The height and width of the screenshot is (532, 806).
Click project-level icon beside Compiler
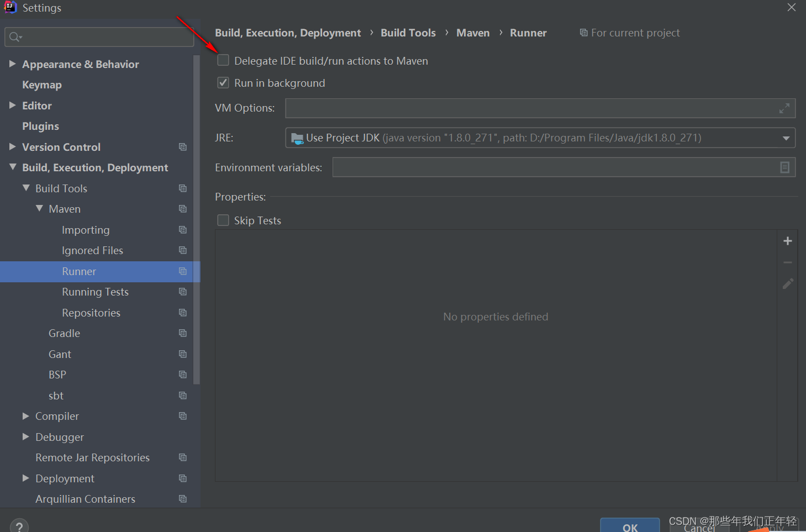[183, 416]
